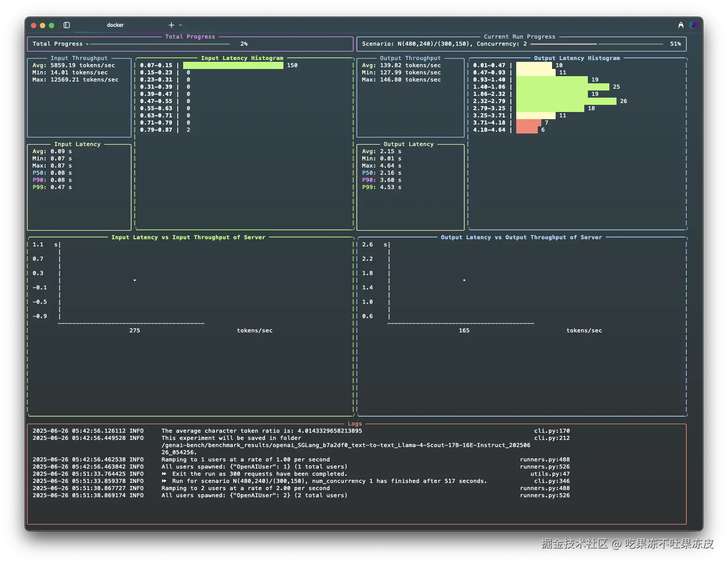Expand the new-tab chevron dropdown
The height and width of the screenshot is (564, 728).
pyautogui.click(x=180, y=25)
